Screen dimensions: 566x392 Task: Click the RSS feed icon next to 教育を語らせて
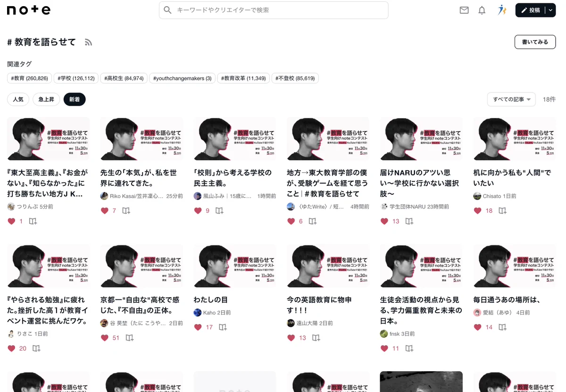click(x=88, y=42)
